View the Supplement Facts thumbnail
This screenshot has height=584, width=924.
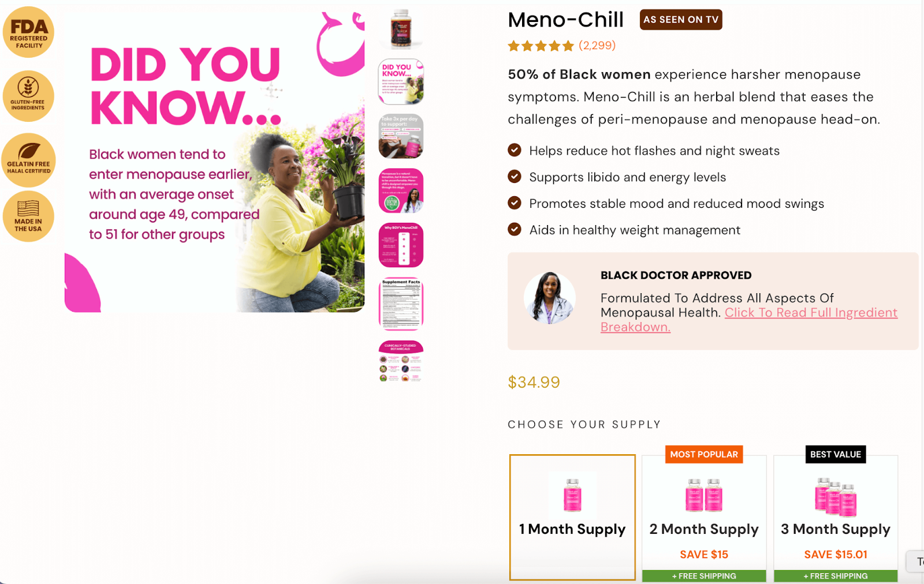tap(401, 304)
